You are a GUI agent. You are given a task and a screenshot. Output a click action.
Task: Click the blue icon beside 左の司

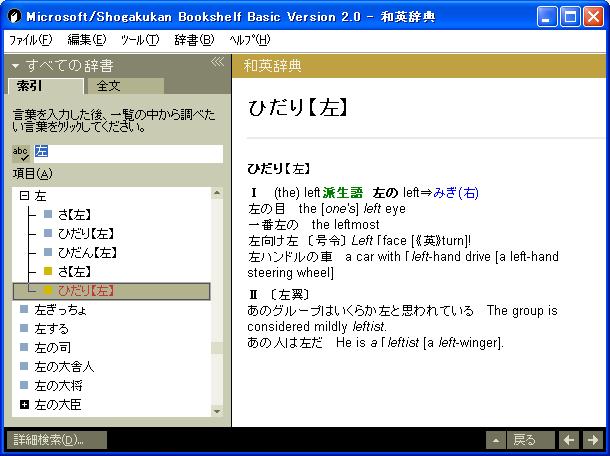[24, 347]
